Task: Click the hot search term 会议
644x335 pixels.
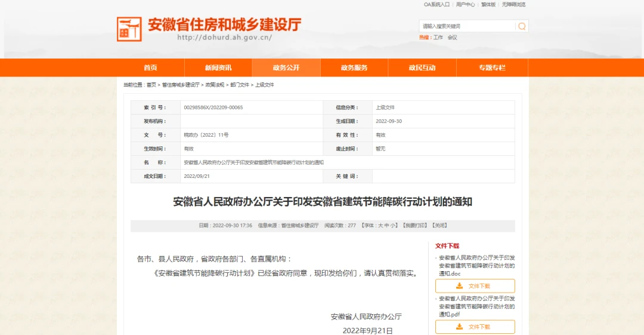Action: [x=453, y=38]
